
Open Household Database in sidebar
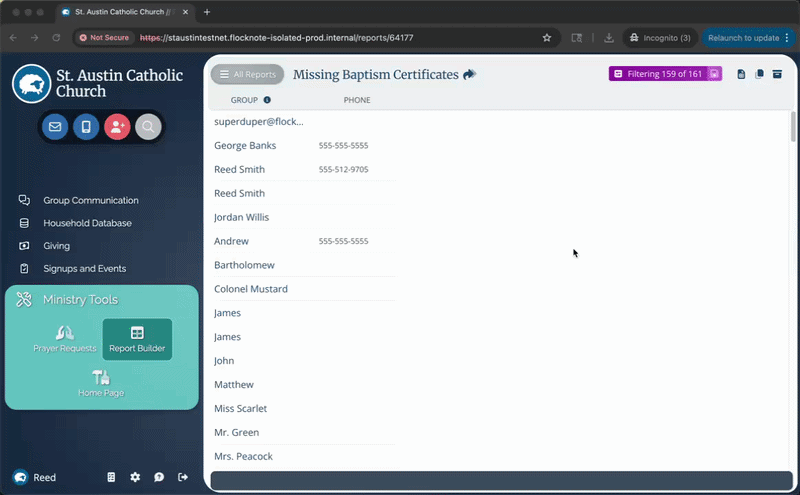pos(87,223)
